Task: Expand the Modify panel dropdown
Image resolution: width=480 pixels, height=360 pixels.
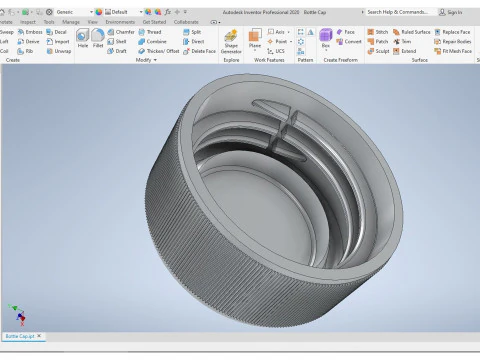Action: 155,60
